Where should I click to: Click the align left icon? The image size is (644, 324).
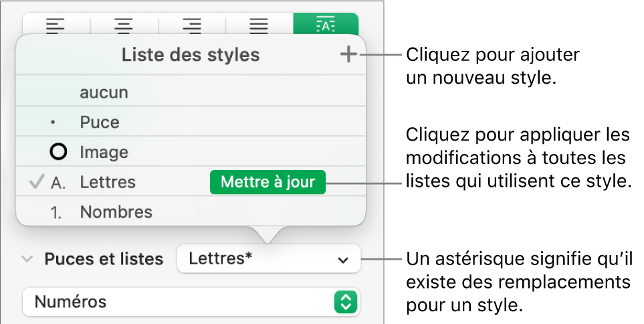pyautogui.click(x=56, y=27)
